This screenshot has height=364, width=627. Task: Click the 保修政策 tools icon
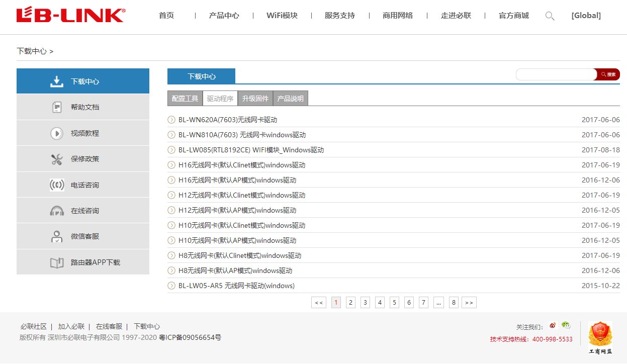coord(57,158)
